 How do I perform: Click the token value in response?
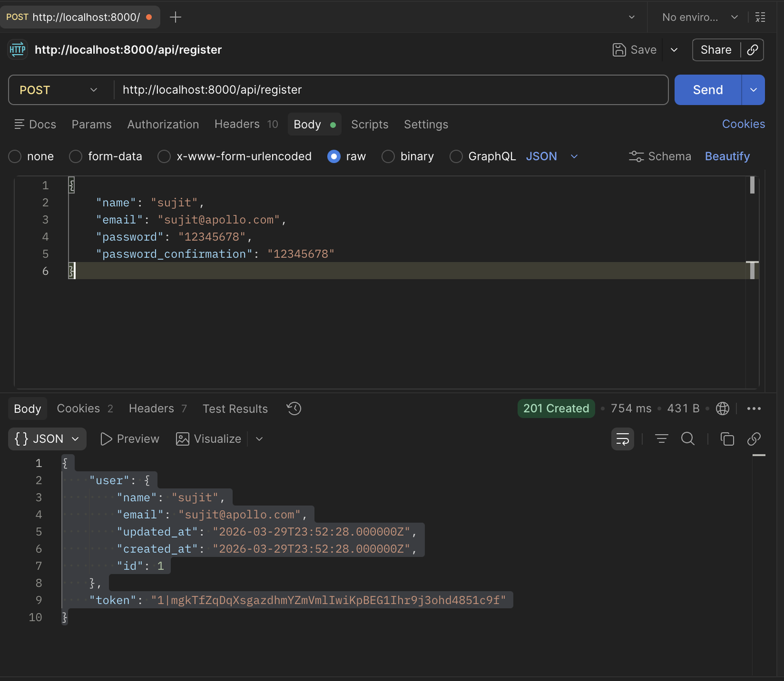pyautogui.click(x=328, y=600)
